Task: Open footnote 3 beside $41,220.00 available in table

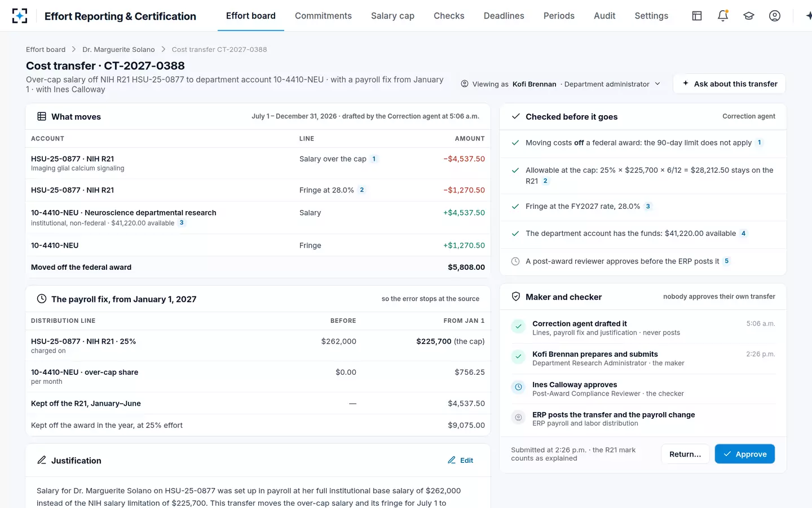Action: (x=182, y=222)
